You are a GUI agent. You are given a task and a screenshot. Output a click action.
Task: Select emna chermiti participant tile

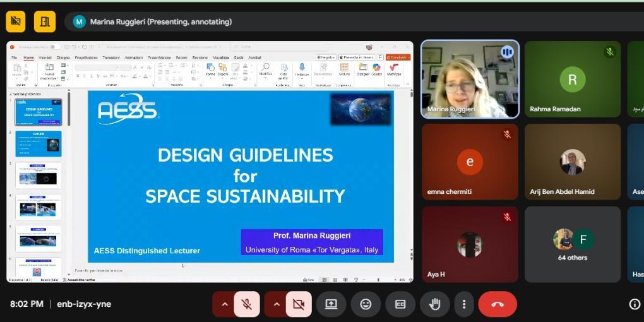(470, 162)
